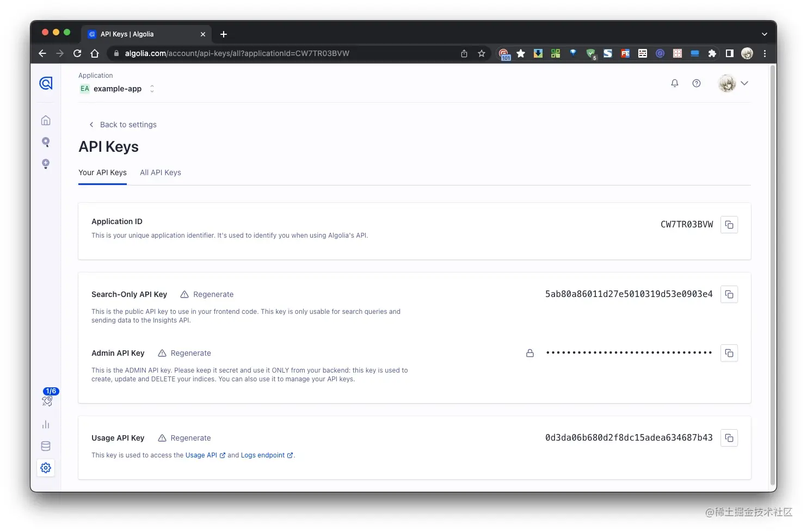Select the Your API Keys tab

[102, 172]
